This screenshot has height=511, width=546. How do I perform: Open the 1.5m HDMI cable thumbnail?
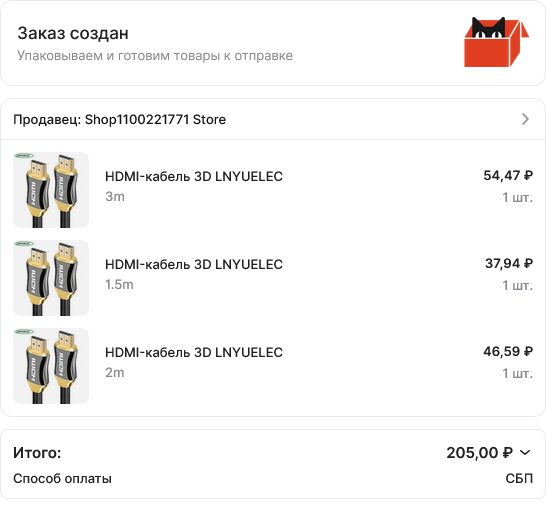(51, 278)
